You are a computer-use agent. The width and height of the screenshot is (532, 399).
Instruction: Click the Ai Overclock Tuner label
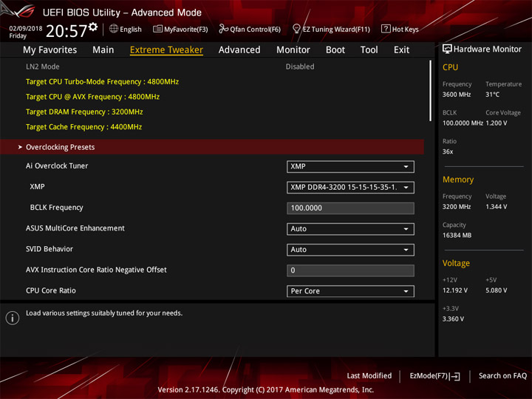[57, 166]
